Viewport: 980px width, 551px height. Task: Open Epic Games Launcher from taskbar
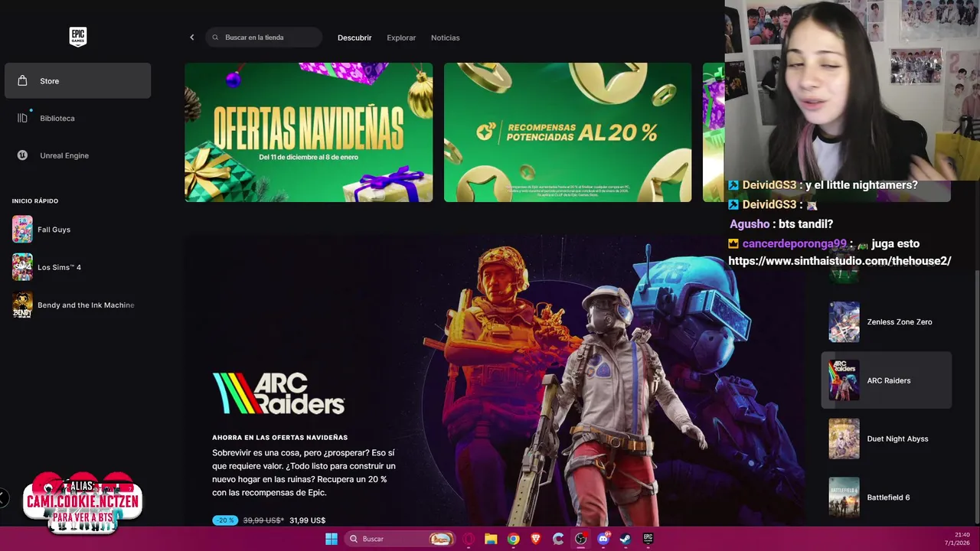(x=648, y=539)
